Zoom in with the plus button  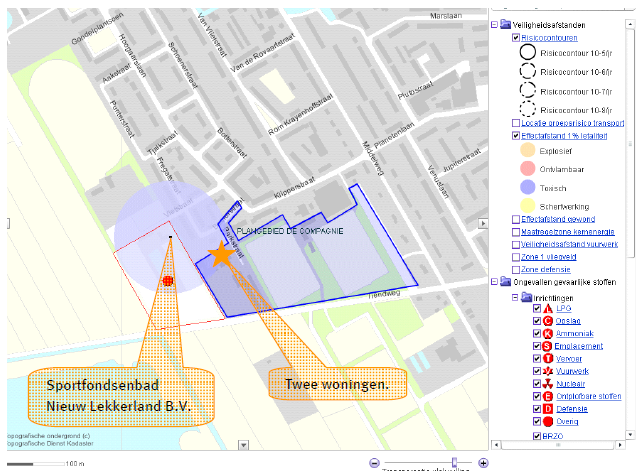pyautogui.click(x=483, y=463)
